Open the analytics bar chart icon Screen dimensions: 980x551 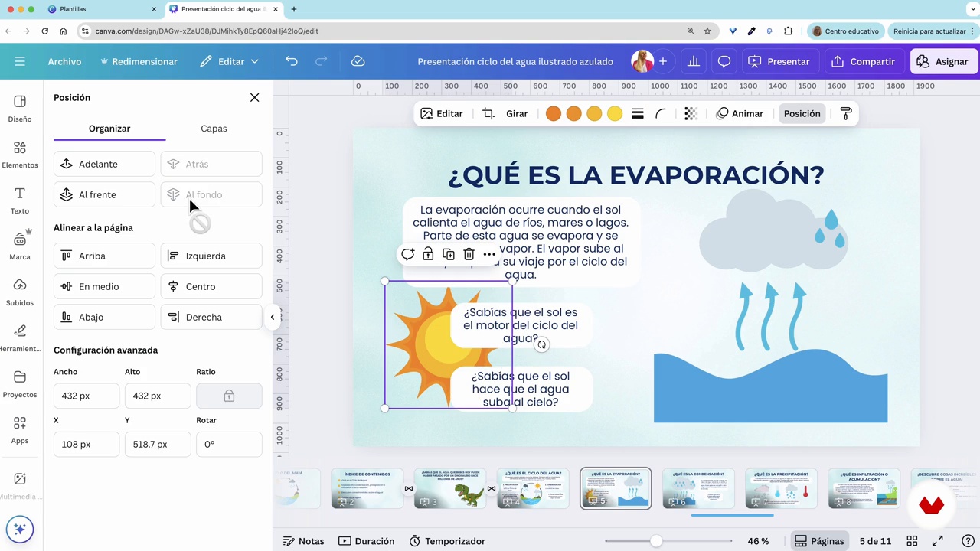(693, 61)
